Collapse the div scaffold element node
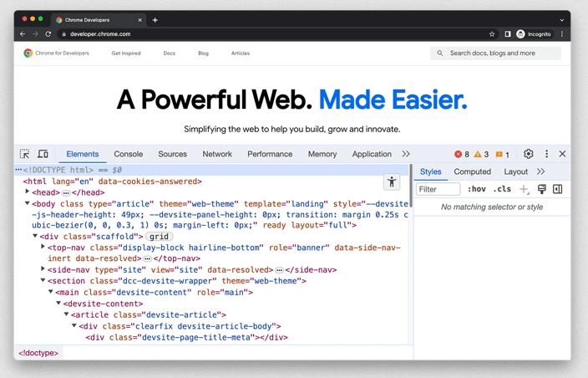 tap(35, 237)
